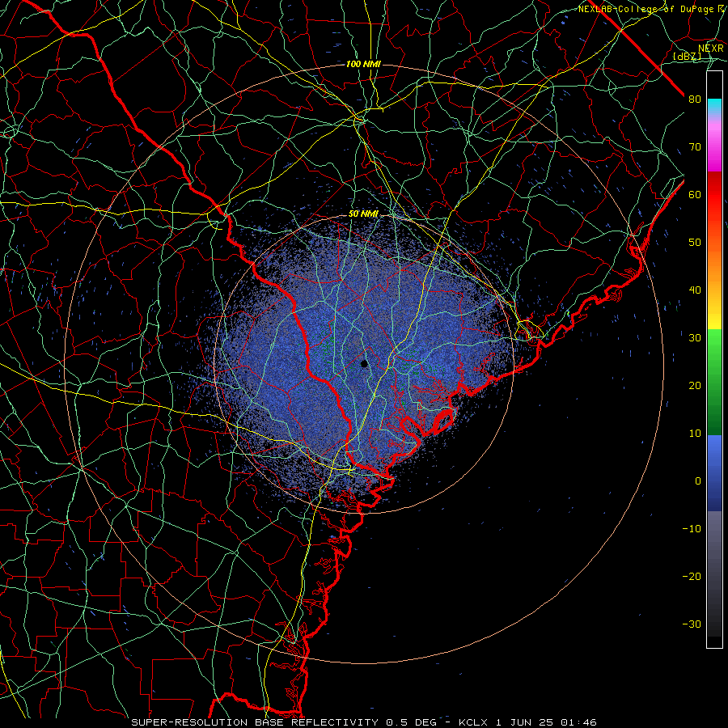Click the 20 value on the color scale

click(695, 386)
